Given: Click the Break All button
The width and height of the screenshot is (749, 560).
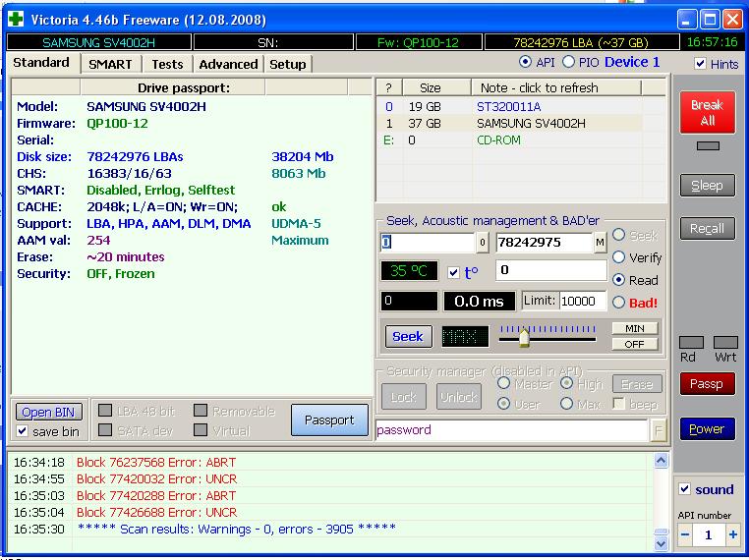Looking at the screenshot, I should [x=708, y=112].
